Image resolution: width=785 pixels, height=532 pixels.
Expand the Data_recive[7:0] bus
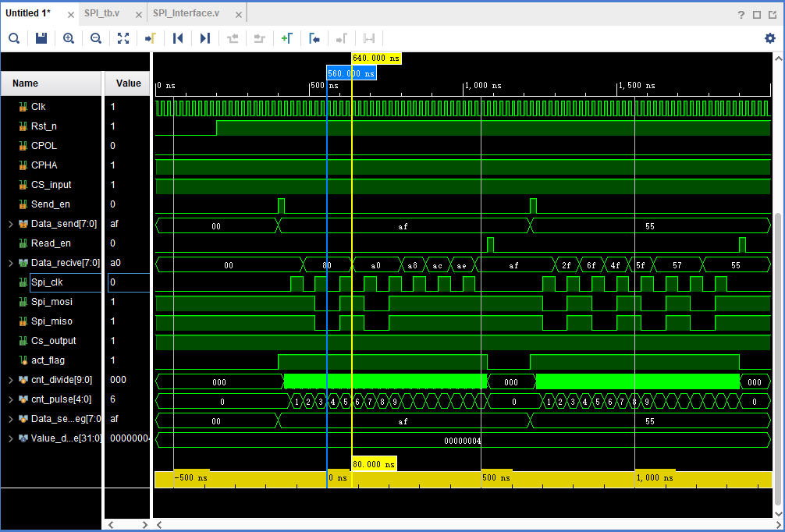tap(10, 263)
